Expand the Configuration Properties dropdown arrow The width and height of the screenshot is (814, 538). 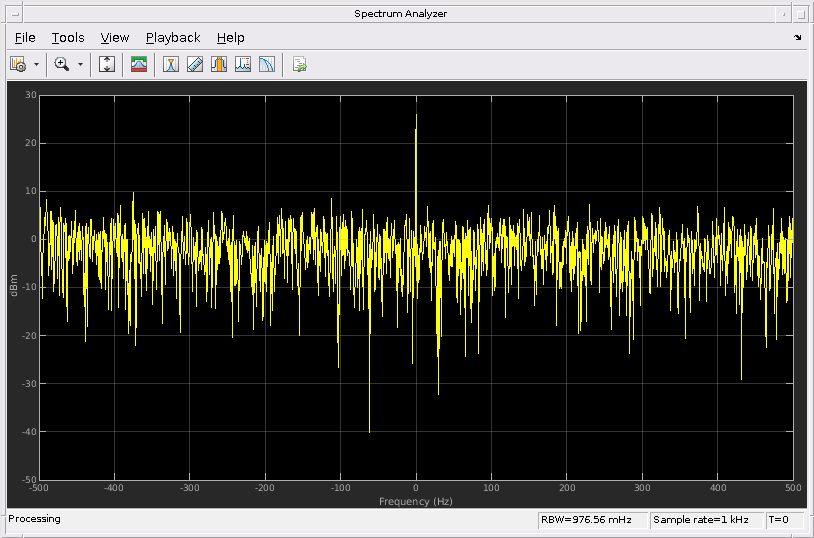(x=37, y=64)
